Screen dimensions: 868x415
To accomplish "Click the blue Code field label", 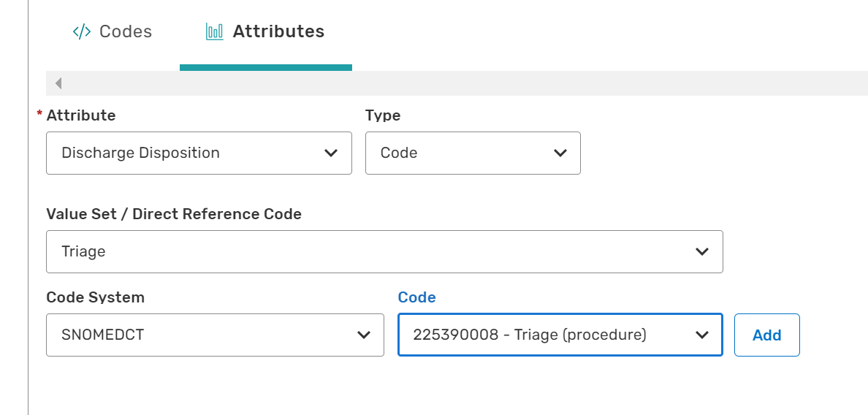I will coord(416,297).
